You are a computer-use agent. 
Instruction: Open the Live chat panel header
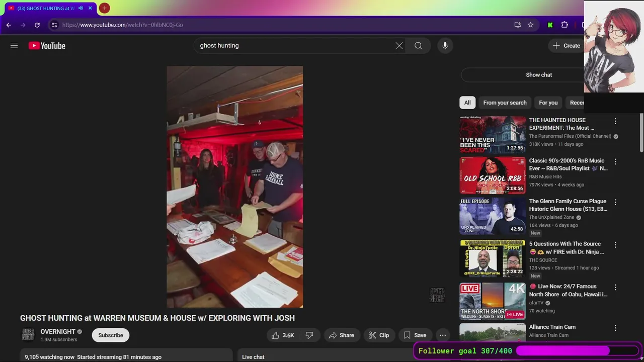(x=253, y=357)
